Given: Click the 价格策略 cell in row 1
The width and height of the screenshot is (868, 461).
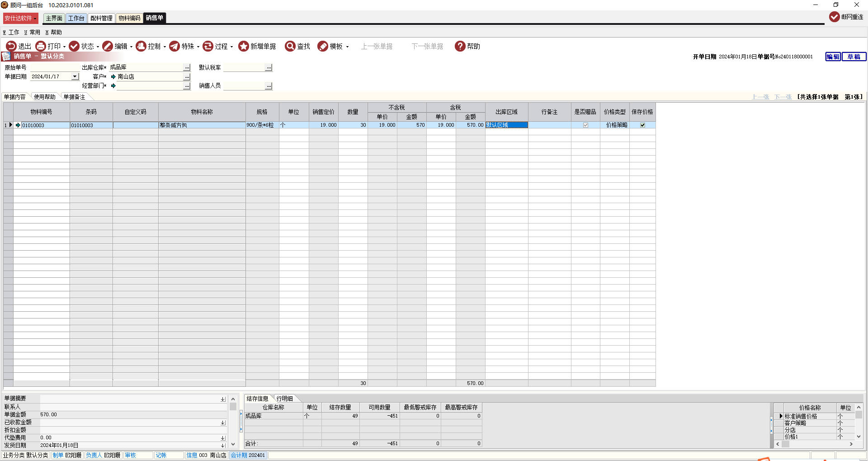Looking at the screenshot, I should tap(615, 125).
